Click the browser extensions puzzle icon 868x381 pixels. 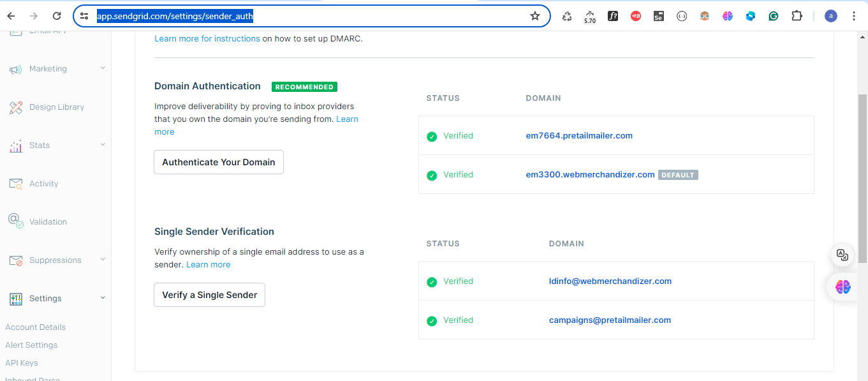(797, 15)
